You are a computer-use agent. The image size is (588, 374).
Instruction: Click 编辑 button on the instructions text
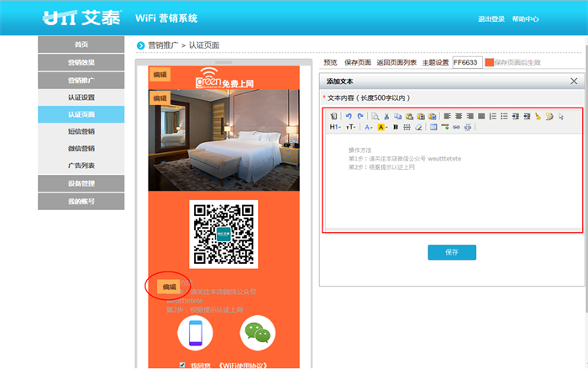click(169, 287)
